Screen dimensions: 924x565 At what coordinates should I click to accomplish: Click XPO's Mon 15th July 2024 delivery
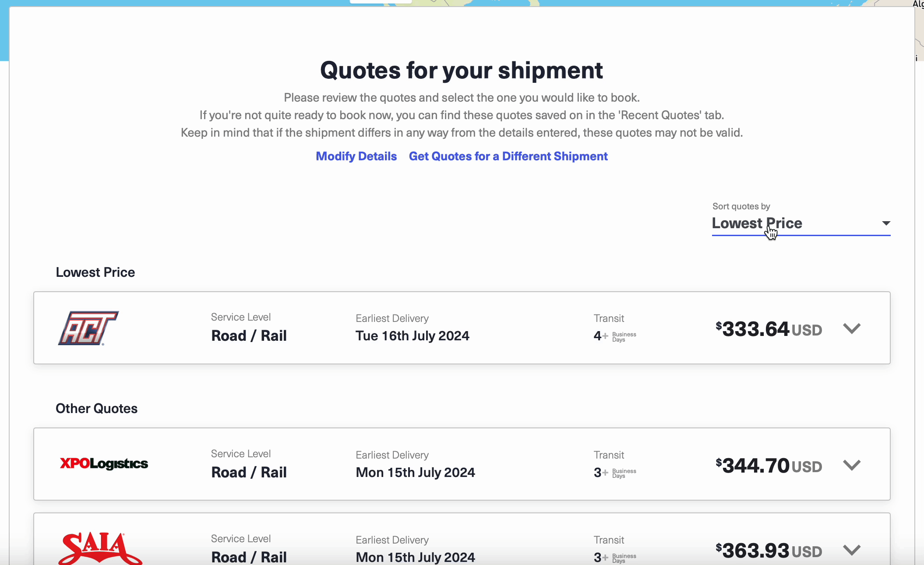point(415,472)
